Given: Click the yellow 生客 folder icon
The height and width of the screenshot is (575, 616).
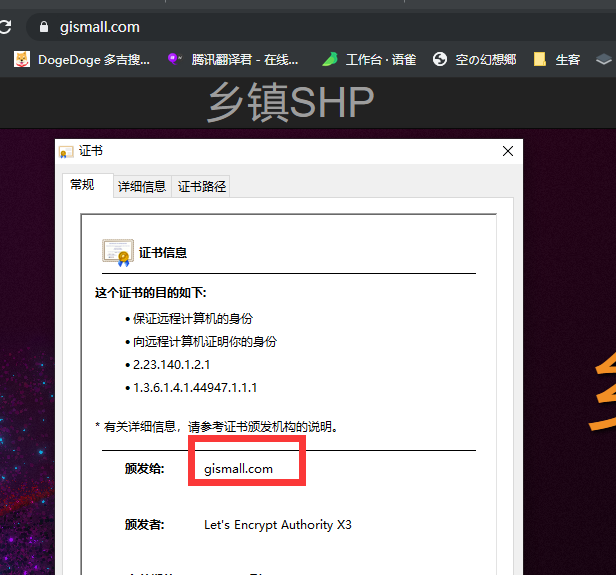Looking at the screenshot, I should point(540,59).
